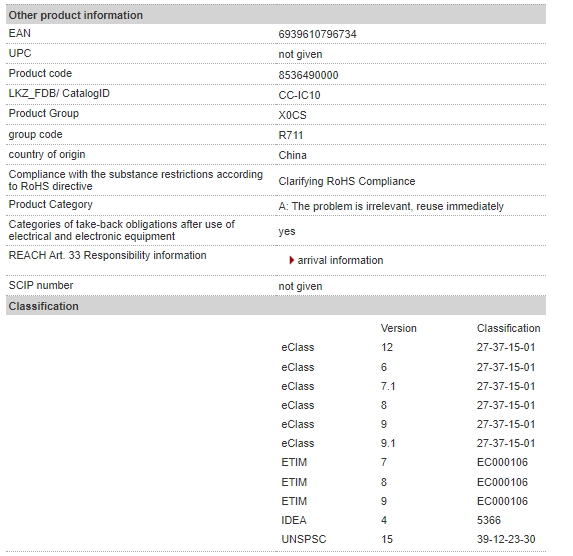The height and width of the screenshot is (556, 573).
Task: Click the RoHS directive compliance label
Action: [136, 180]
